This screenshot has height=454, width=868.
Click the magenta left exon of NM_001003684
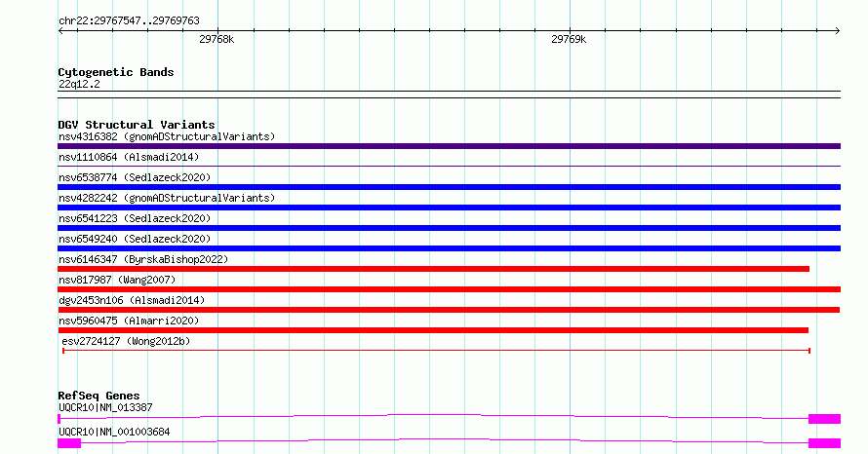[69, 443]
